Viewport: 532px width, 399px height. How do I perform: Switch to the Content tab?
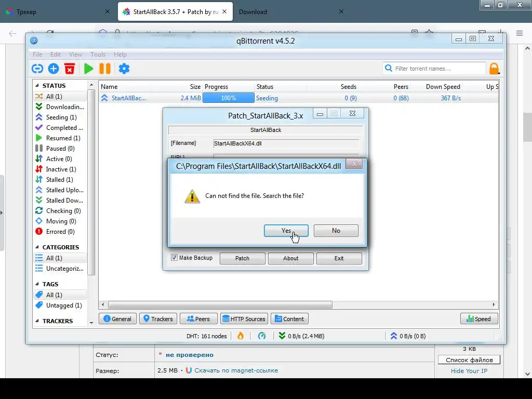(x=289, y=318)
